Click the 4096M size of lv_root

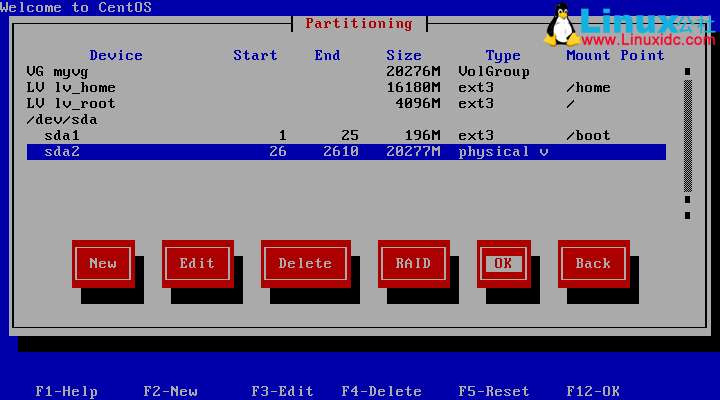(418, 104)
